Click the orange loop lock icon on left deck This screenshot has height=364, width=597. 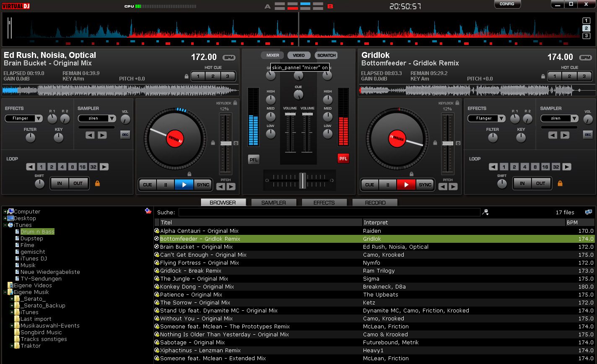[x=97, y=183]
